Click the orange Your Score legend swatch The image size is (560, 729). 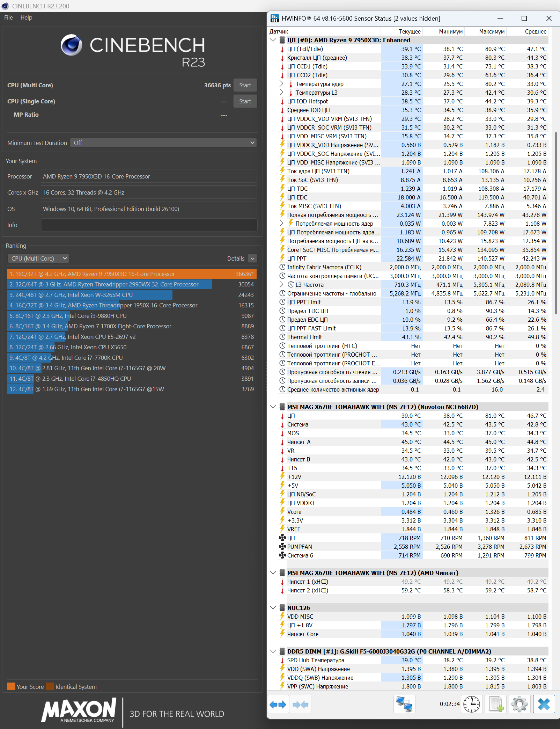tap(11, 686)
